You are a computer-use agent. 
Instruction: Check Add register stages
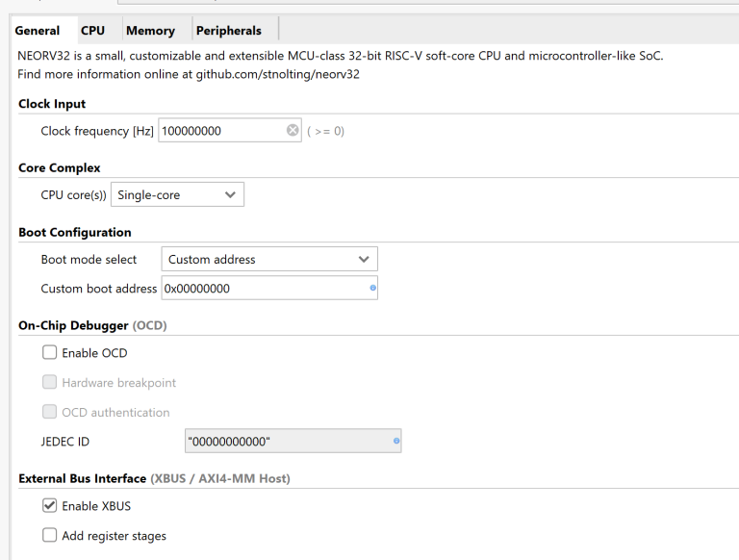click(49, 535)
